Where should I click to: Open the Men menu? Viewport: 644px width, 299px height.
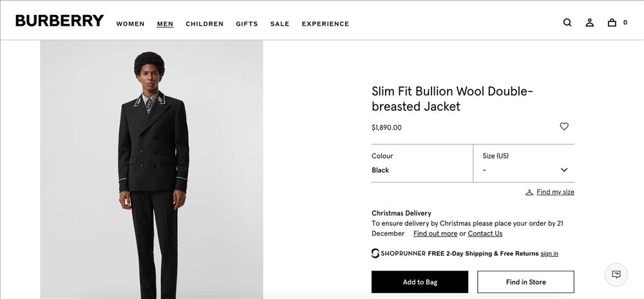click(165, 24)
